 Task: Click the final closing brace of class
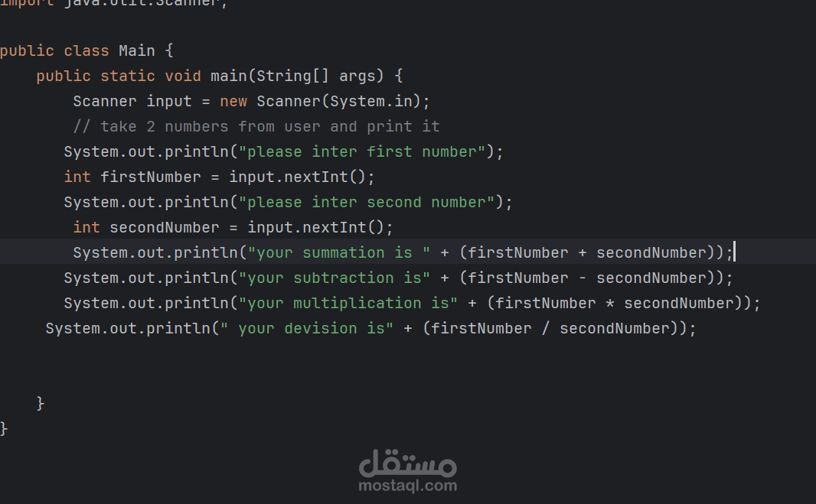[x=4, y=429]
